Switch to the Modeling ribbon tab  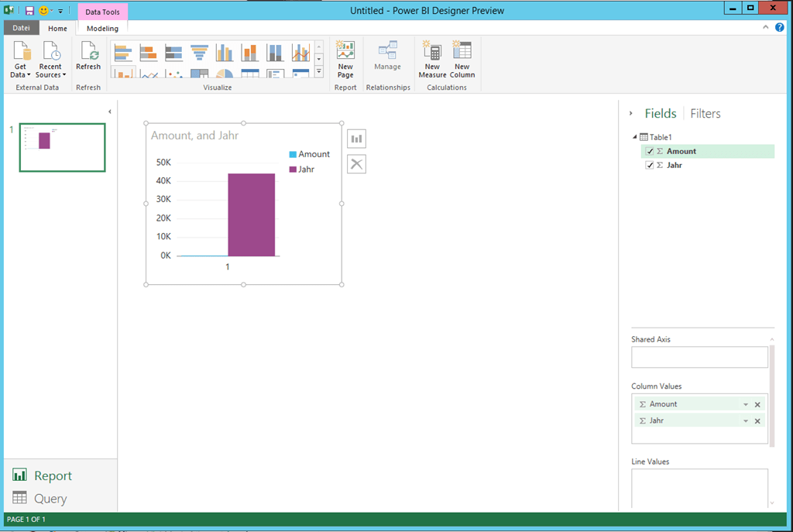(x=102, y=29)
